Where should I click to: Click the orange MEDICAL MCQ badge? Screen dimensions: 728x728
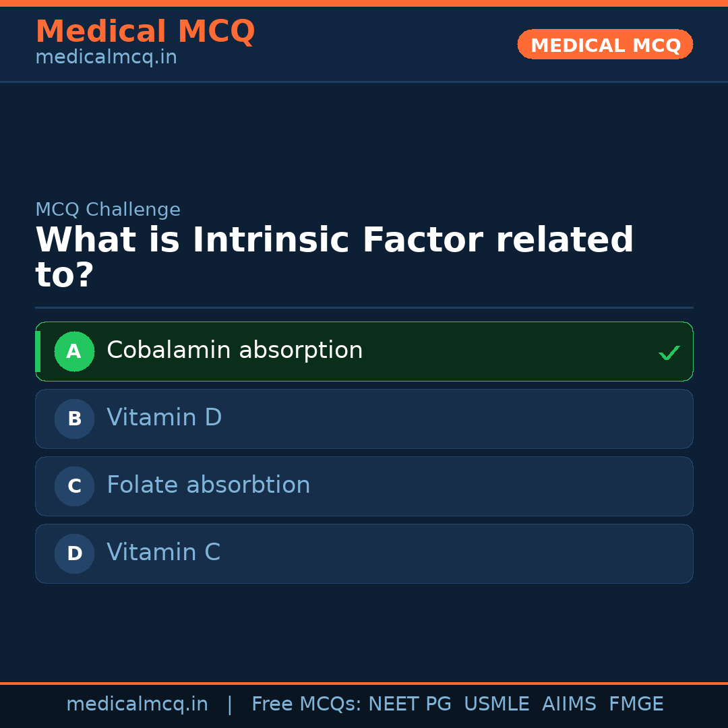605,45
